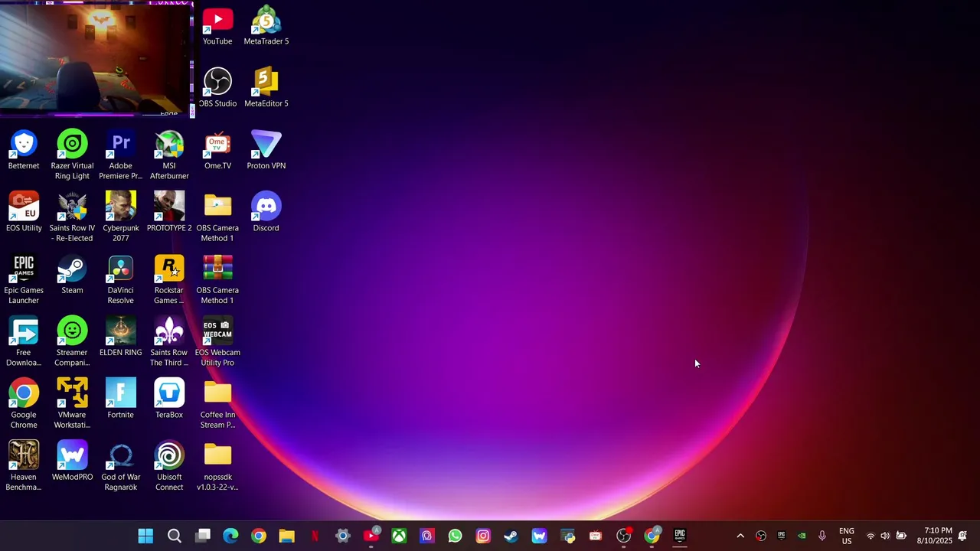Select the Proton VPN desktop icon
Viewport: 980px width, 551px height.
pos(266,150)
